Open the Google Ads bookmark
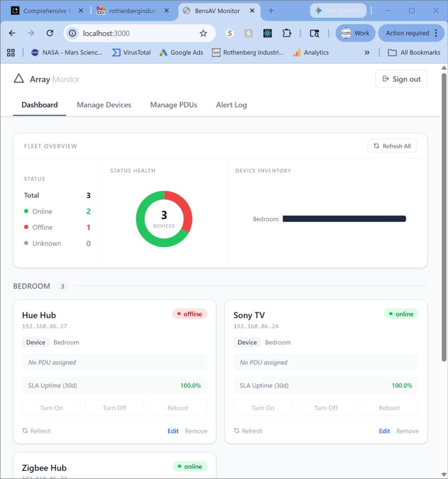 [x=181, y=52]
